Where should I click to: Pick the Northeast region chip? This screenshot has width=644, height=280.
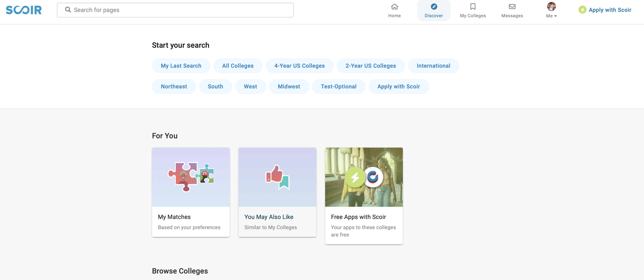(x=174, y=87)
